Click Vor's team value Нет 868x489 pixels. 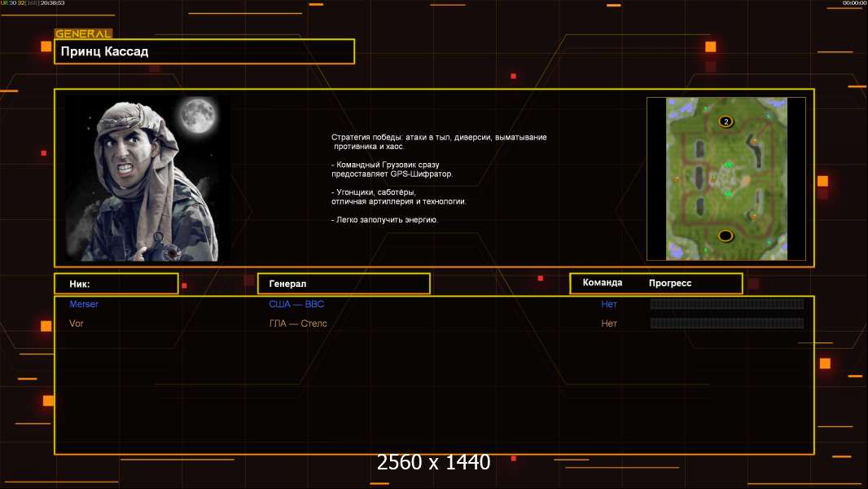[609, 324]
